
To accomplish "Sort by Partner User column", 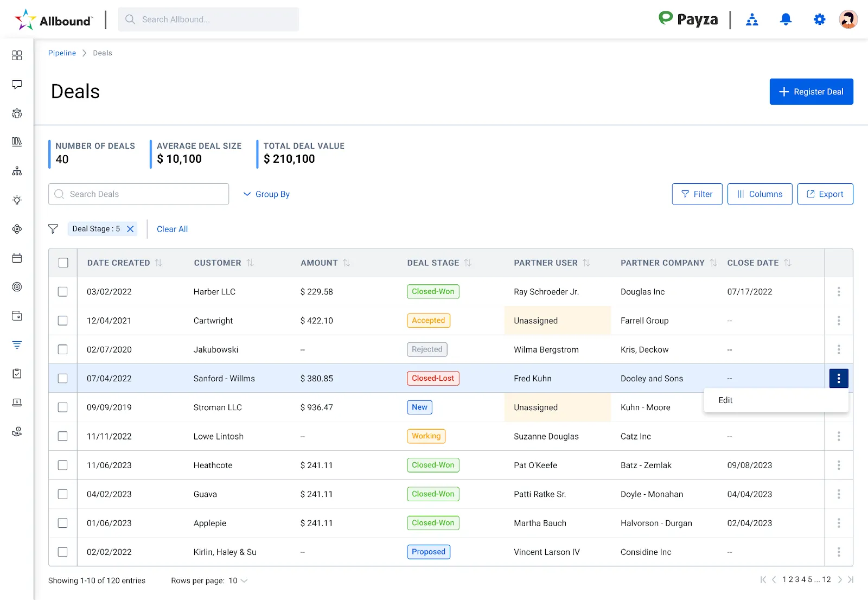I will pos(586,263).
